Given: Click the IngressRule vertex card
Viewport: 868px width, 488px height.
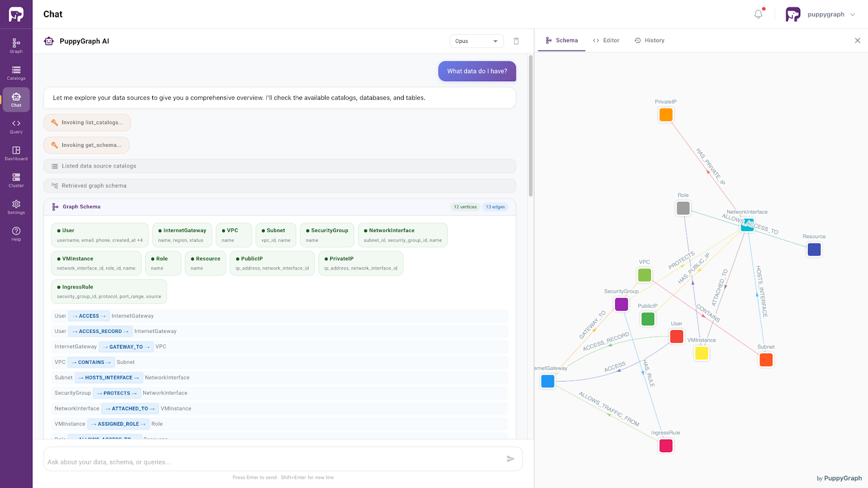Looking at the screenshot, I should coord(109,291).
